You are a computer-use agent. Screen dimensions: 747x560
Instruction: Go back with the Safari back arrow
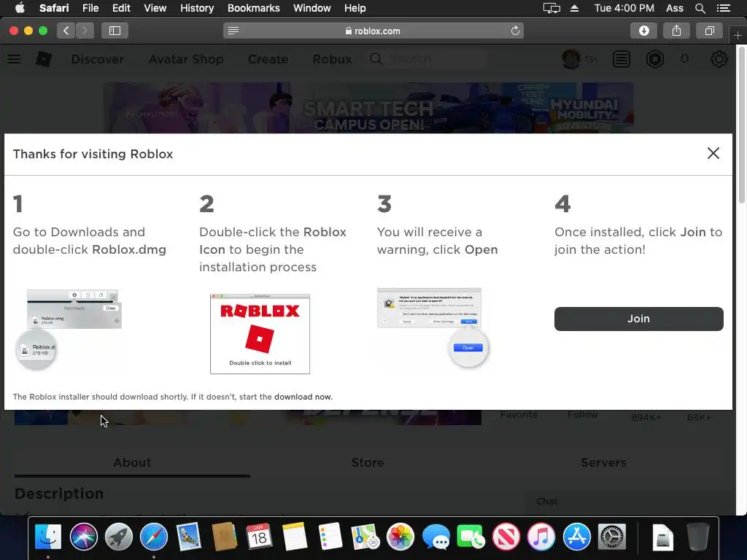[x=66, y=31]
